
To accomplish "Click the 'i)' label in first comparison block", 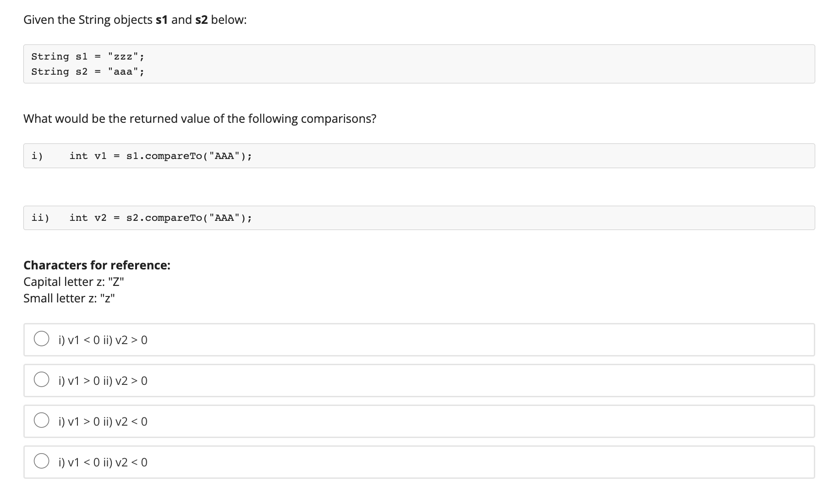I will pos(37,156).
